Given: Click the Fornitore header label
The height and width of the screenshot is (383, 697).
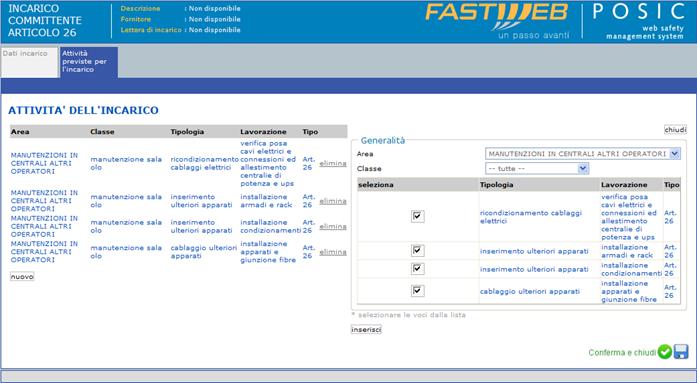Looking at the screenshot, I should click(136, 19).
